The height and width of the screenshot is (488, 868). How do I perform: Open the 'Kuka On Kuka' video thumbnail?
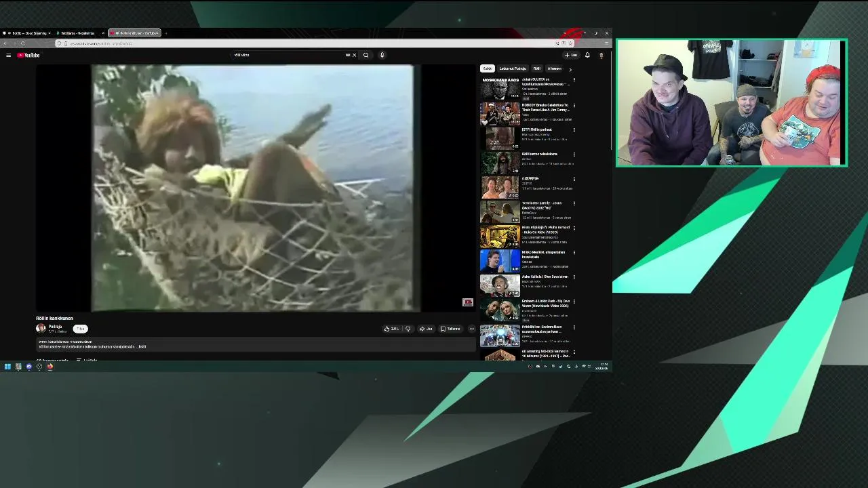pos(500,236)
